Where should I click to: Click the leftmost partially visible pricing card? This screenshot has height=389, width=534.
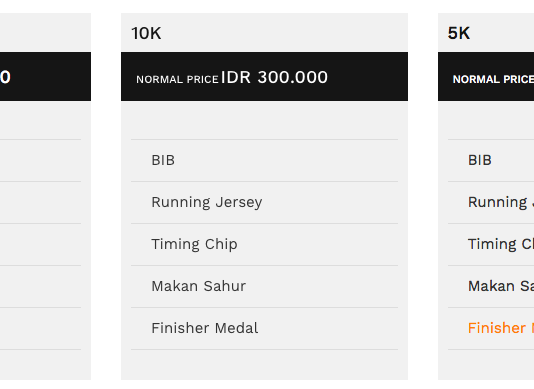click(45, 196)
